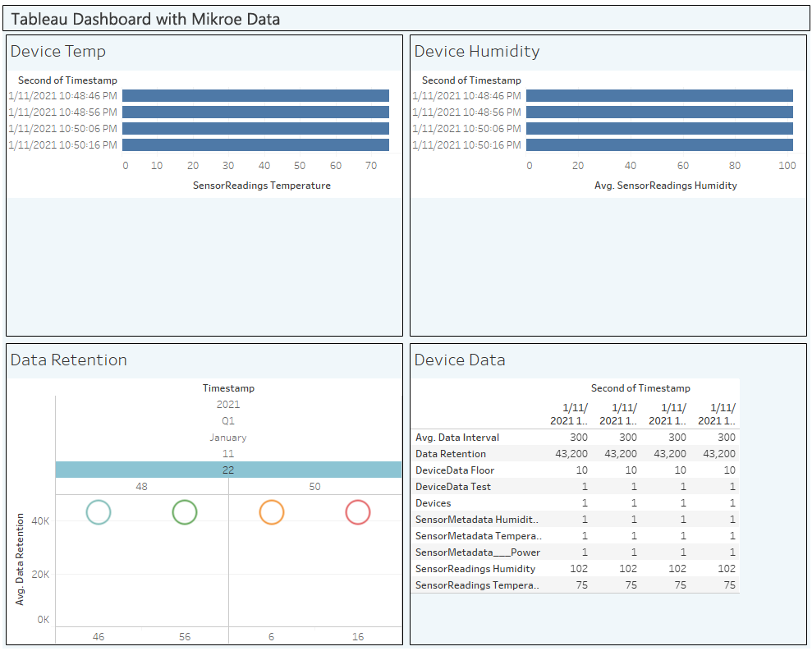The width and height of the screenshot is (812, 651).
Task: Click first '1/11/ 2021 1..' column header
Action: tap(569, 415)
